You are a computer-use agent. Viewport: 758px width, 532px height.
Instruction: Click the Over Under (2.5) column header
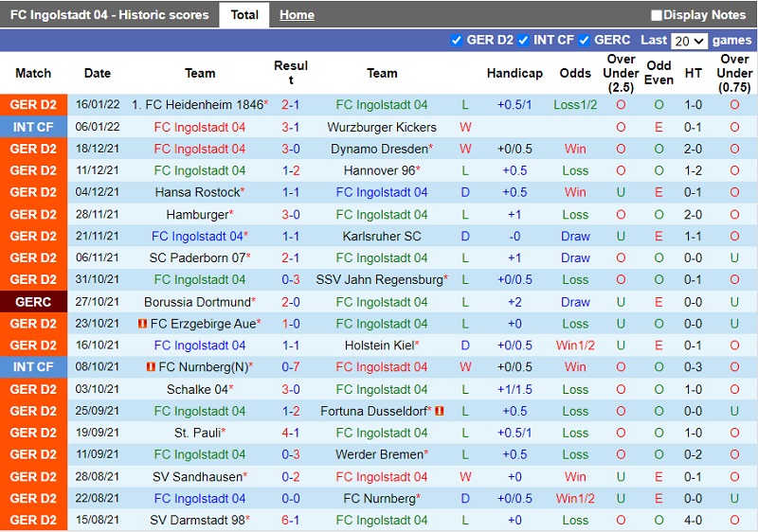pos(621,73)
